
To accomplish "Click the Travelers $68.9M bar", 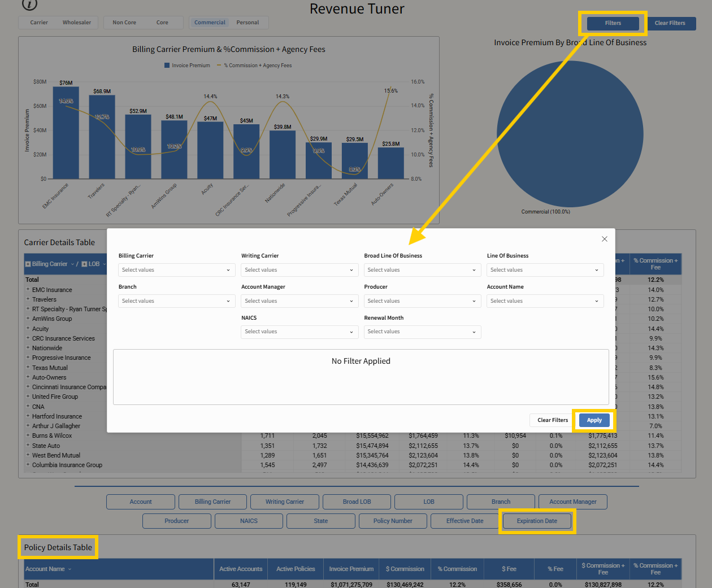I will 102,137.
